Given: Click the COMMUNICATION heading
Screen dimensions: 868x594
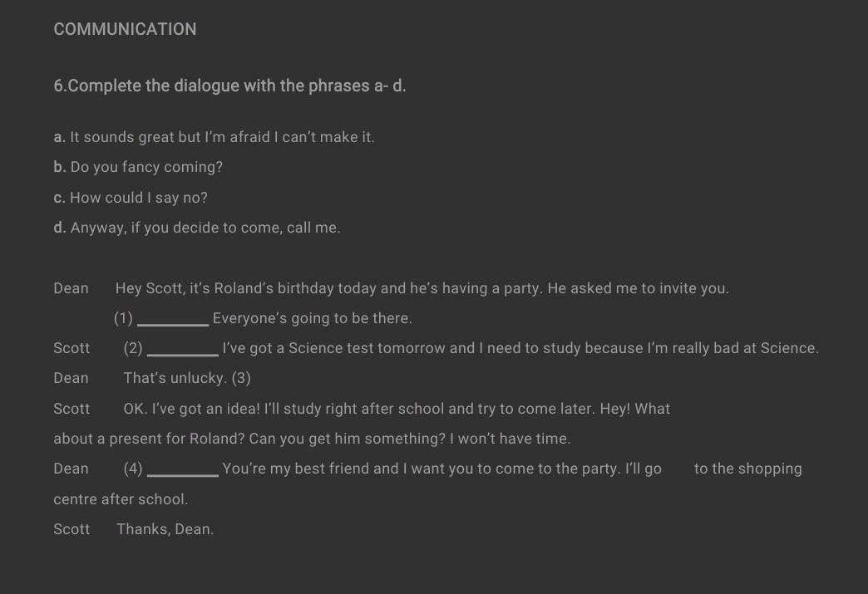Looking at the screenshot, I should pos(125,29).
